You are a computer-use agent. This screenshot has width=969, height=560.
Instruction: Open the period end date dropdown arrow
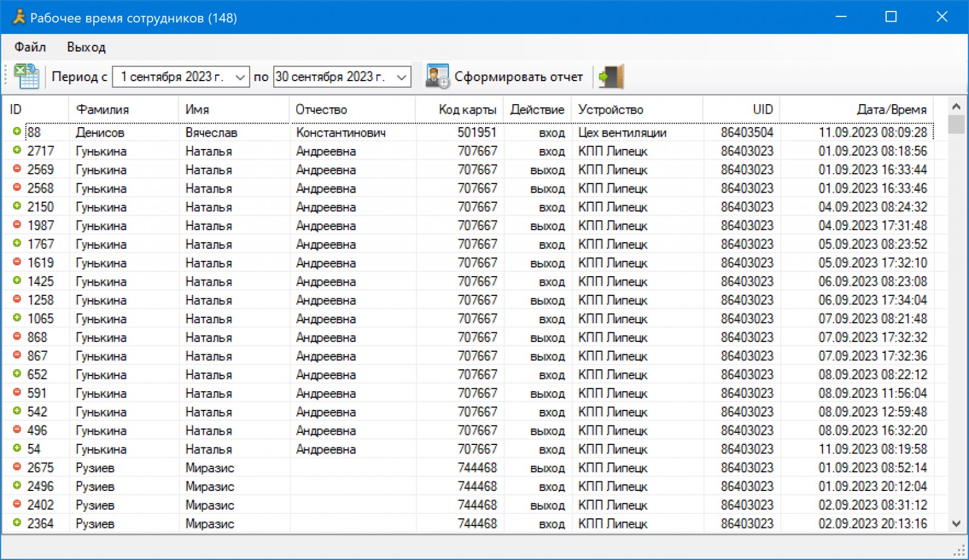tap(402, 77)
